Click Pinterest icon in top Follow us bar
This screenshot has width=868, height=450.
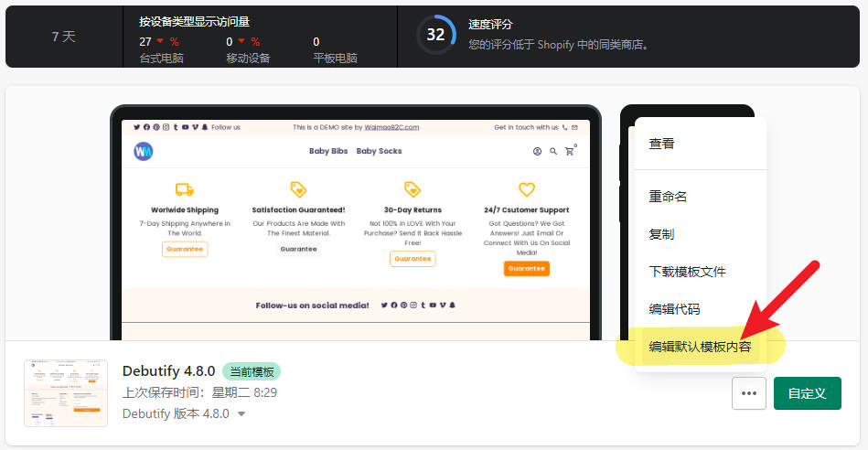pyautogui.click(x=156, y=127)
